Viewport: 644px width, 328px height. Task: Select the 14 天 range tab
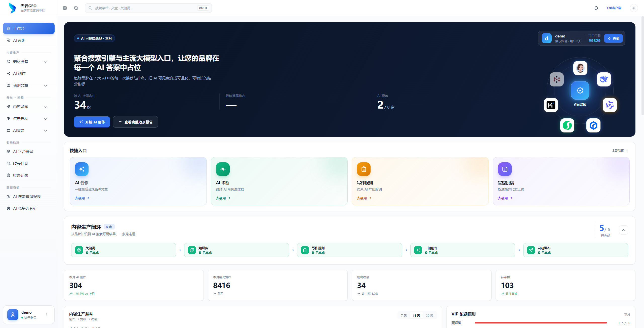point(416,315)
